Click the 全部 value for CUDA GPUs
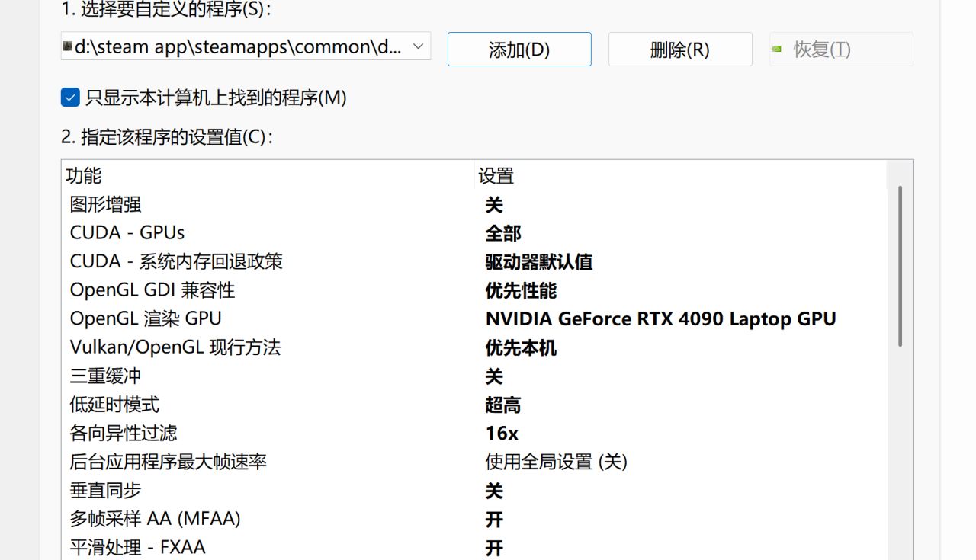The width and height of the screenshot is (976, 560). coord(503,233)
